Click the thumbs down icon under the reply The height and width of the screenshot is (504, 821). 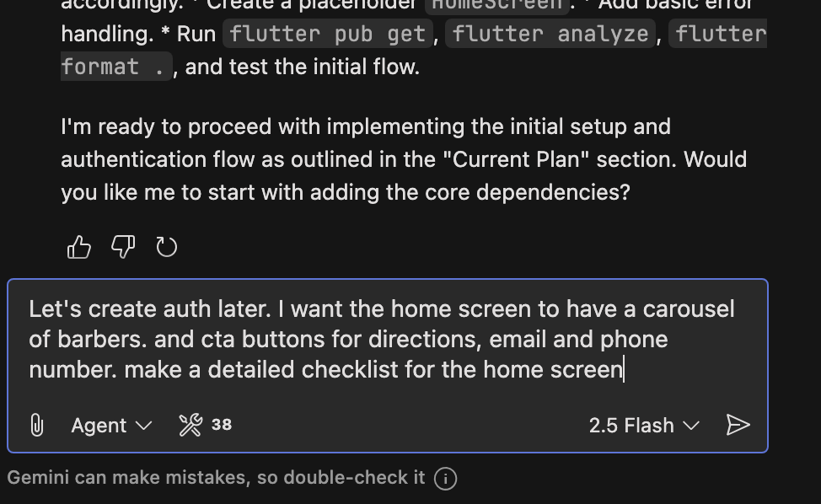[123, 246]
